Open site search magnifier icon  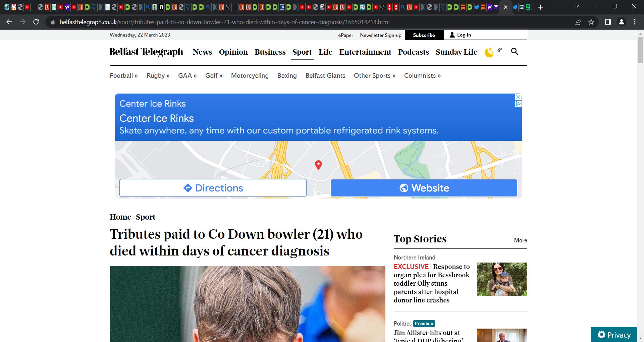pos(515,52)
